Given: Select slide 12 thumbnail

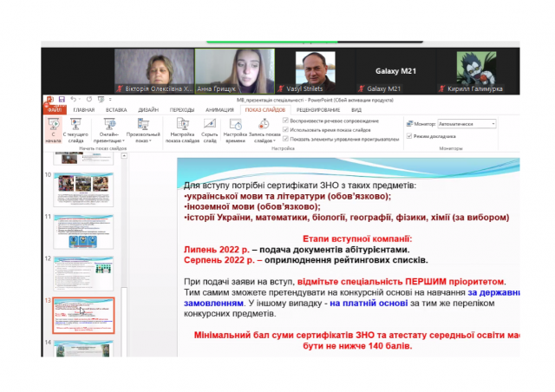Looking at the screenshot, I should point(83,273).
